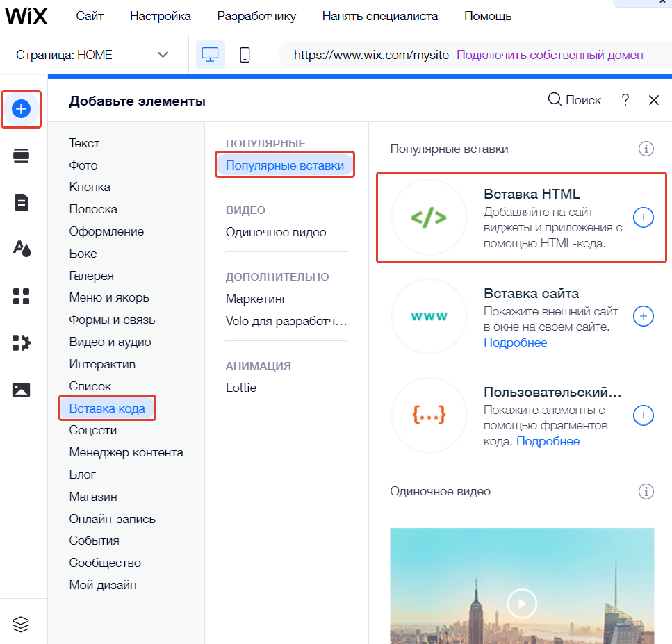Open the Site Design droplet icon
Image resolution: width=672 pixels, height=644 pixels.
[22, 249]
